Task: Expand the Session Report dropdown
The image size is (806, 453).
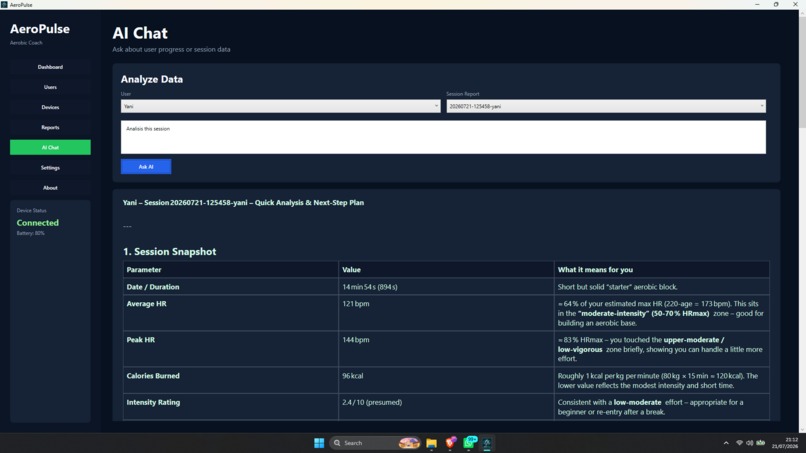Action: tap(606, 106)
